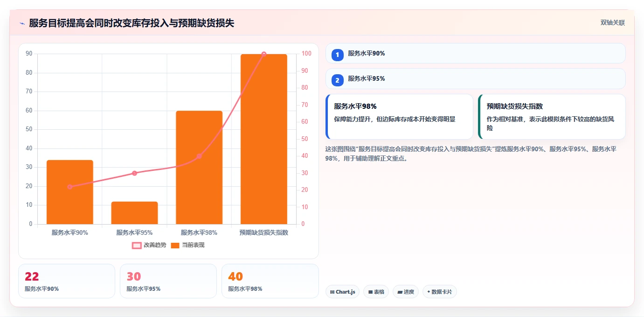Click the 表格 tag button

pos(376,292)
